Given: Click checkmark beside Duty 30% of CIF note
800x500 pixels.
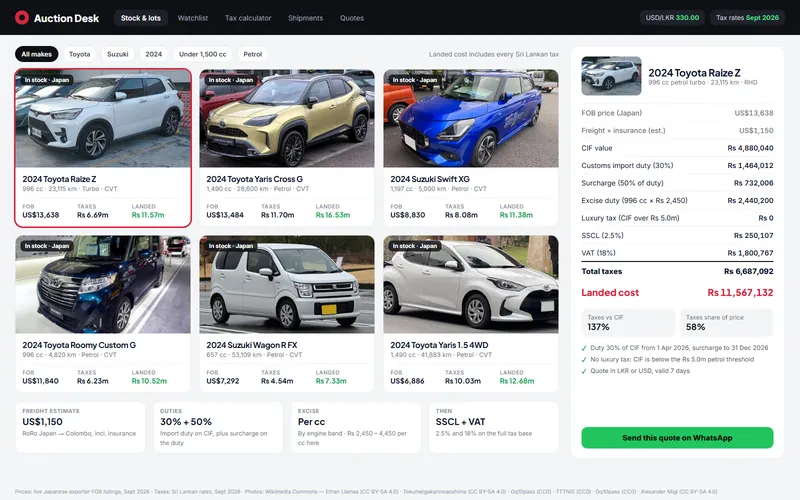Looking at the screenshot, I should (584, 348).
